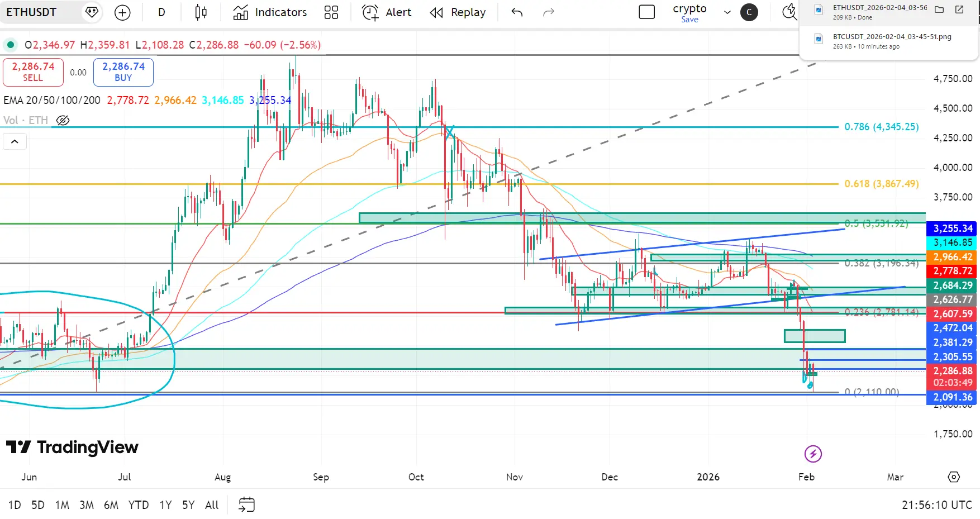Select the 5D date range
The width and height of the screenshot is (980, 519).
(38, 505)
